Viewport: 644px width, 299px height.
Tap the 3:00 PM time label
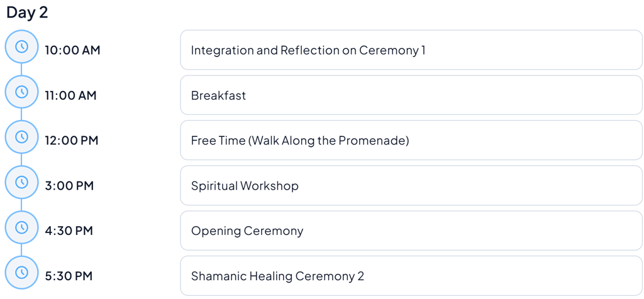click(69, 186)
